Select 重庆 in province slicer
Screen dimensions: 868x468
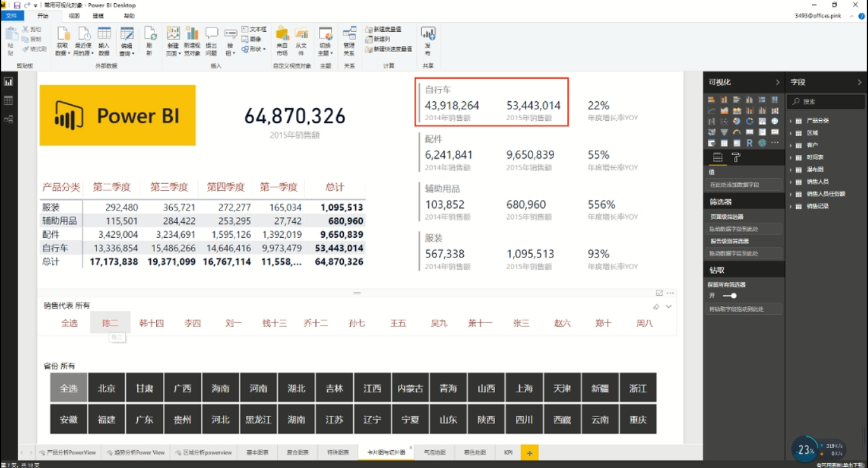tap(638, 420)
